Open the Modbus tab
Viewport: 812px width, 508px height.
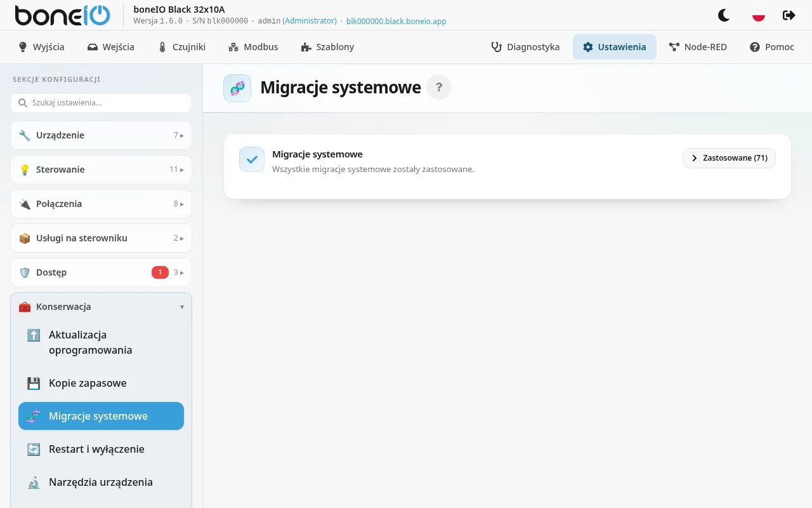click(253, 47)
